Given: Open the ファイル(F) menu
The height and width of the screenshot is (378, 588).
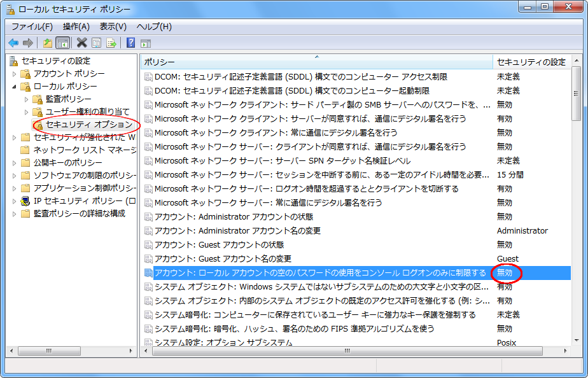Looking at the screenshot, I should [x=32, y=26].
